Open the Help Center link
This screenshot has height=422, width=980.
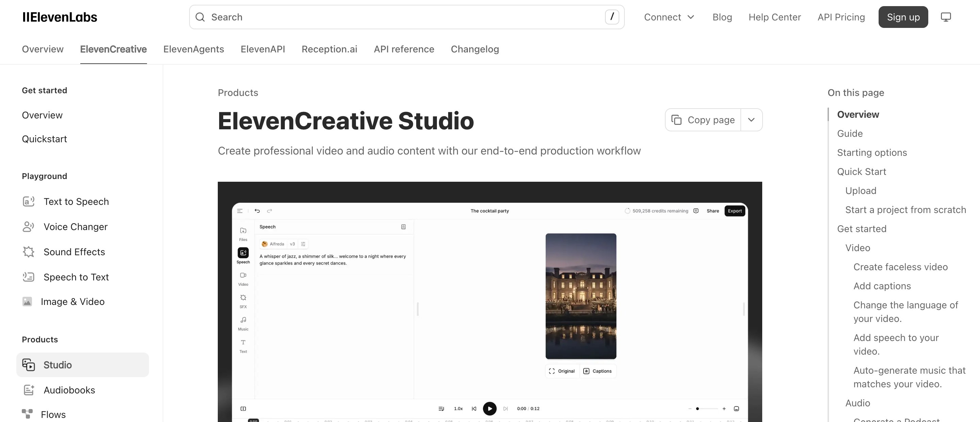coord(774,17)
